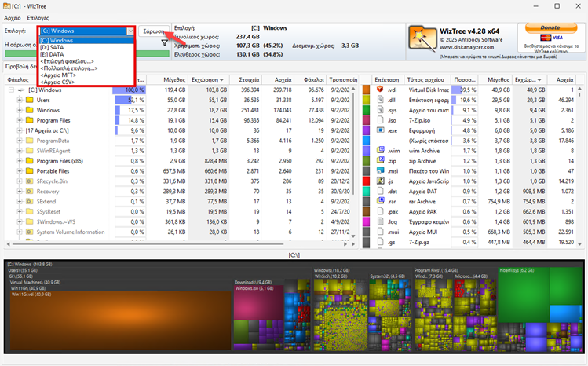Click the $Recycle.Bin folder icon

point(31,181)
